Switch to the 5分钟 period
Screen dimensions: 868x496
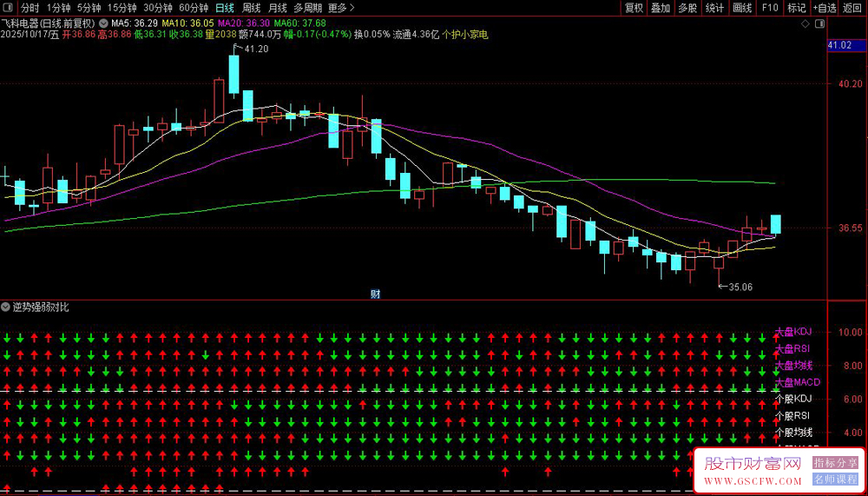89,8
